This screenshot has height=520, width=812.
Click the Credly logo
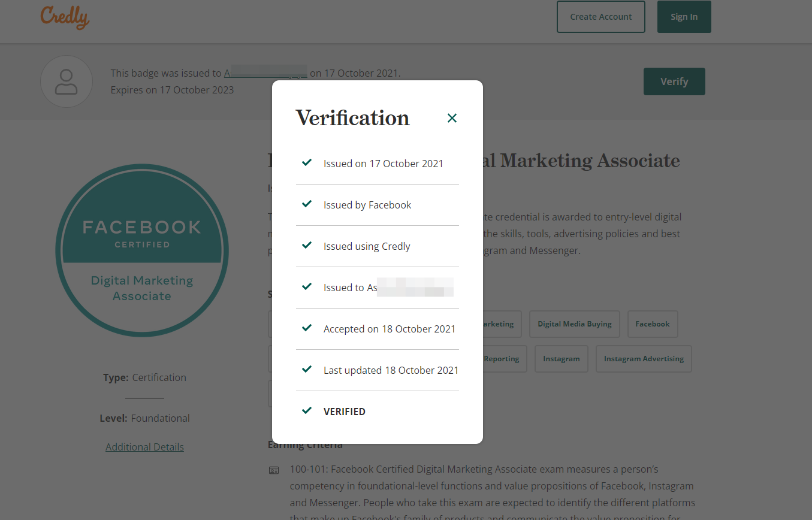pos(65,17)
